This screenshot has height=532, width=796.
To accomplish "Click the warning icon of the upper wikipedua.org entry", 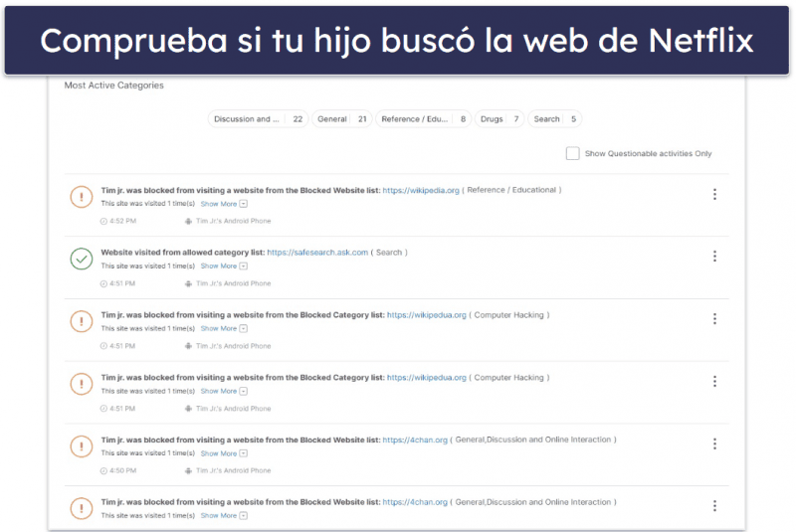I will coord(82,321).
